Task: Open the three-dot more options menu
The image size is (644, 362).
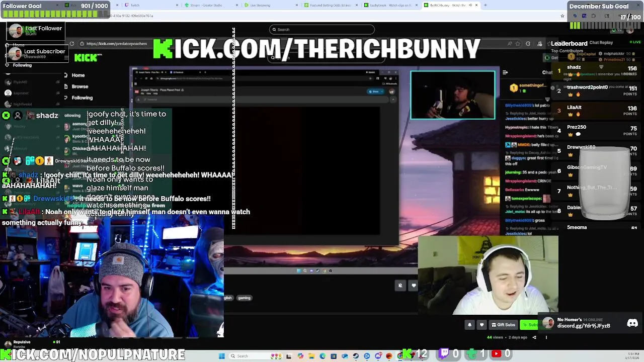Action: 546,337
